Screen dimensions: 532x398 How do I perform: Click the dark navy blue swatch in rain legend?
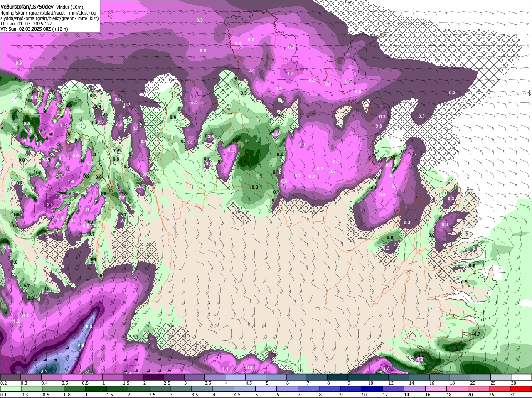[371, 388]
